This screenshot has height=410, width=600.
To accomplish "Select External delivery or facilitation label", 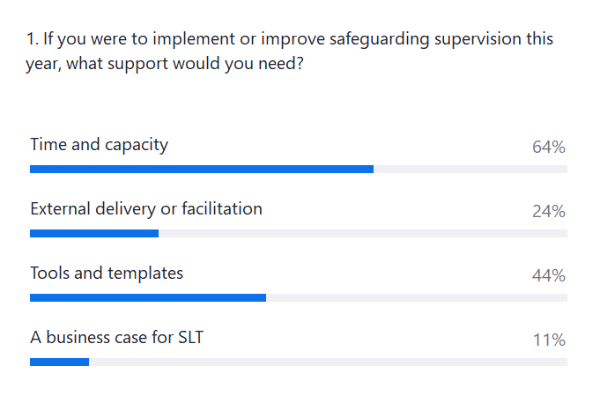I will [x=146, y=209].
